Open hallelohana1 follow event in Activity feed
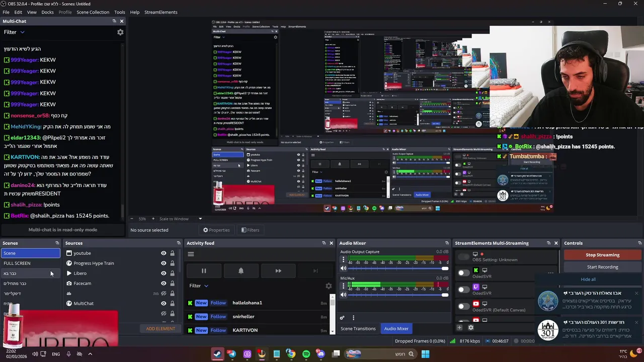 [257, 303]
